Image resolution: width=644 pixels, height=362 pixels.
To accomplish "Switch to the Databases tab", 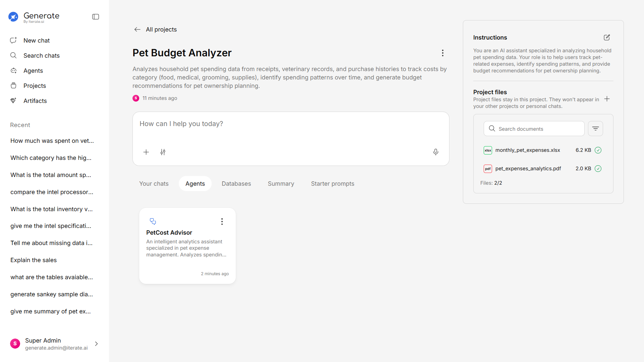I will pyautogui.click(x=236, y=184).
